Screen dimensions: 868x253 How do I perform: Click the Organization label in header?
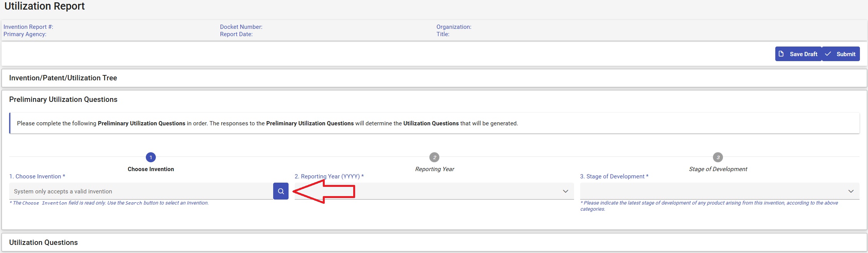454,27
